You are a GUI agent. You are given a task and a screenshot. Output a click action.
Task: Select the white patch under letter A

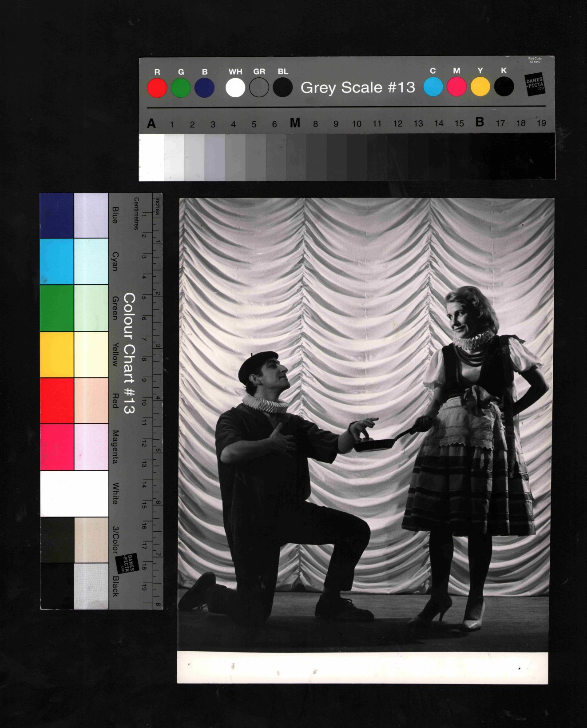151,157
